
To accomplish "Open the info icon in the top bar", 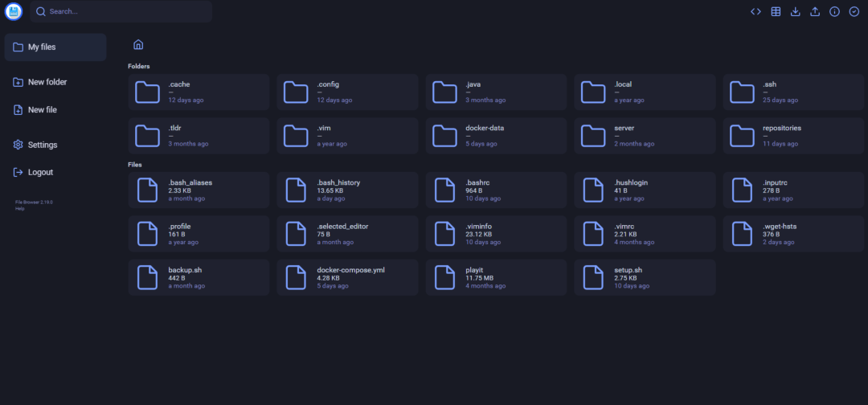I will click(x=834, y=11).
